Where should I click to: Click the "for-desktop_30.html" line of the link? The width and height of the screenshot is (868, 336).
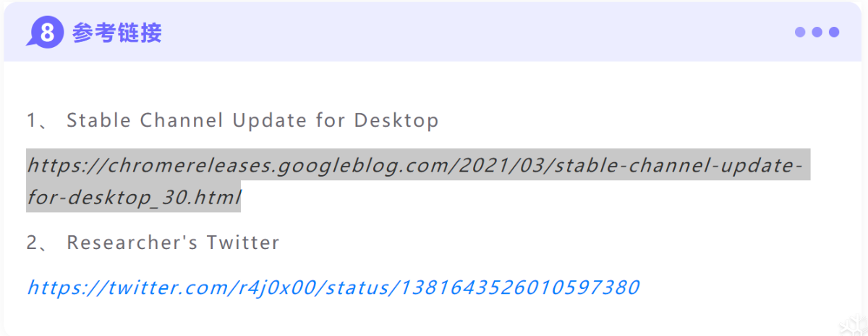(134, 197)
